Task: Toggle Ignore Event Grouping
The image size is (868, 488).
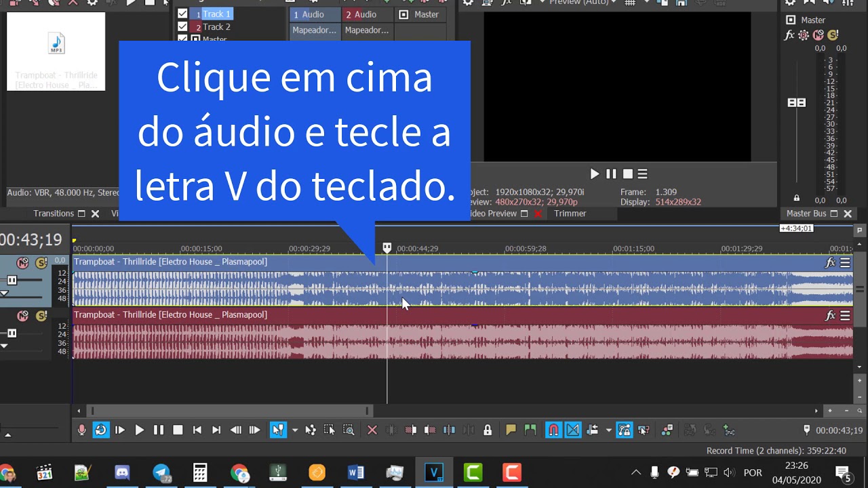Action: (x=644, y=430)
